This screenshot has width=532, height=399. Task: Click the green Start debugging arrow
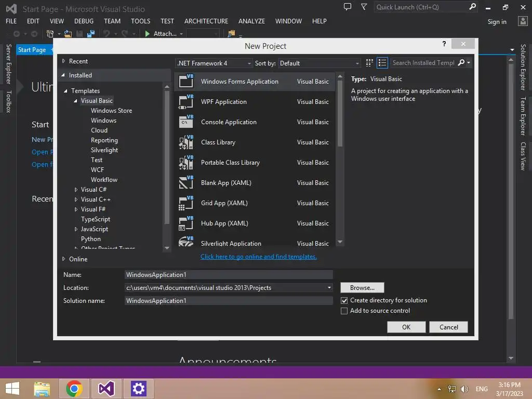pos(147,34)
